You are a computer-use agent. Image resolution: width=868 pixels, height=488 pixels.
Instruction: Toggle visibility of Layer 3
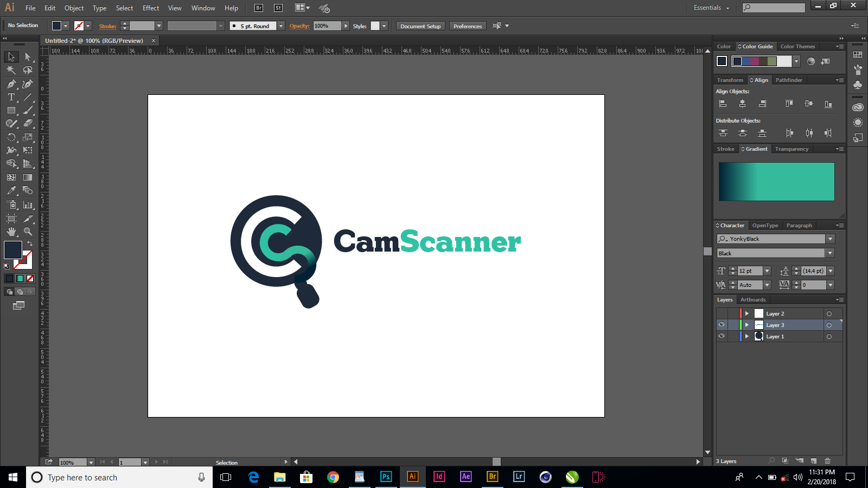coord(722,325)
